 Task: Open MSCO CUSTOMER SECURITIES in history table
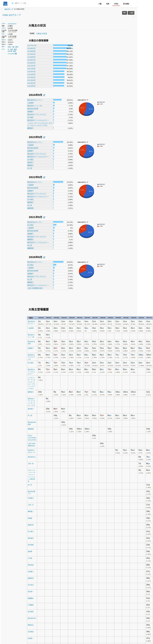point(32,438)
